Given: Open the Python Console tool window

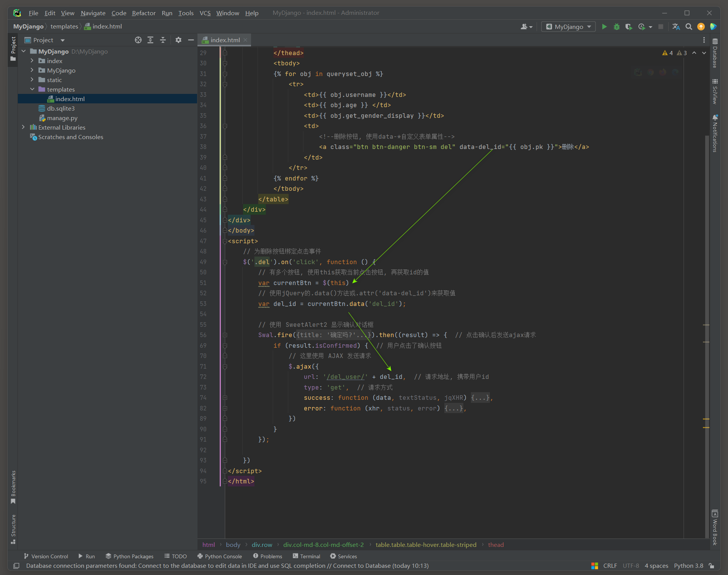Looking at the screenshot, I should point(220,556).
